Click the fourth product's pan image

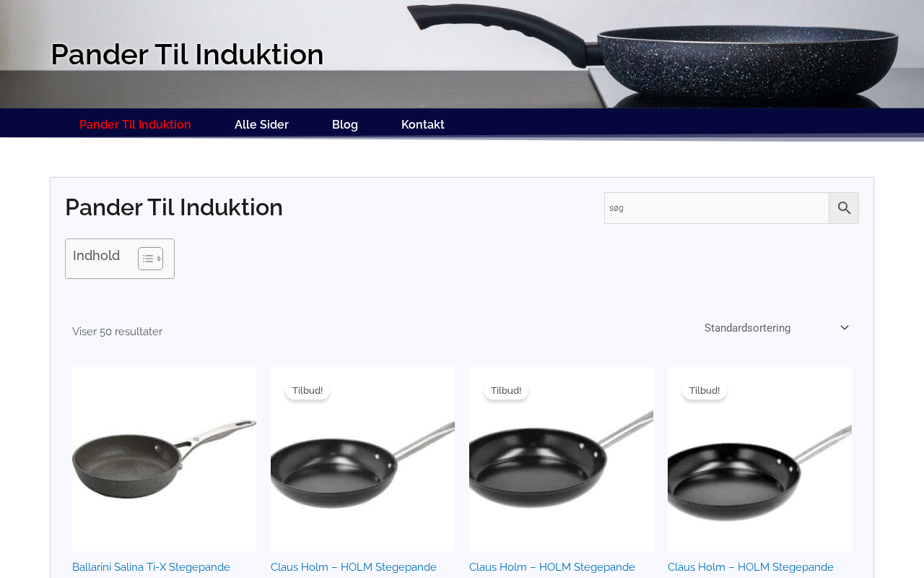pos(759,459)
